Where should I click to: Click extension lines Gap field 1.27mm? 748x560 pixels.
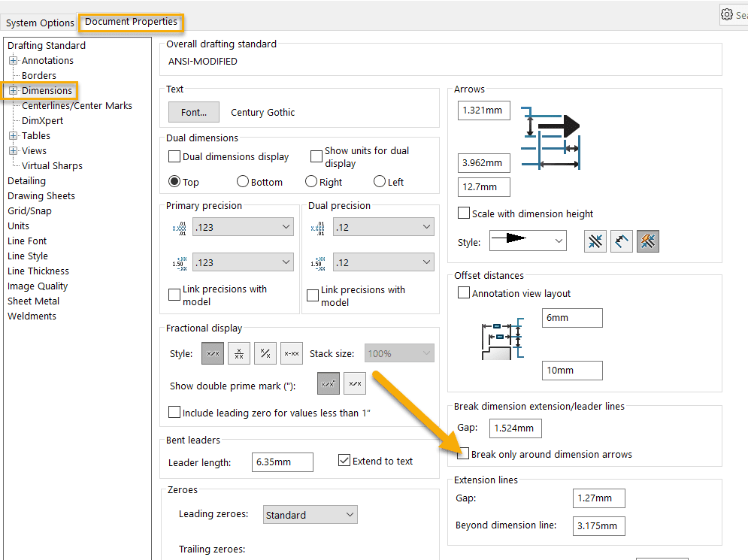click(x=598, y=498)
